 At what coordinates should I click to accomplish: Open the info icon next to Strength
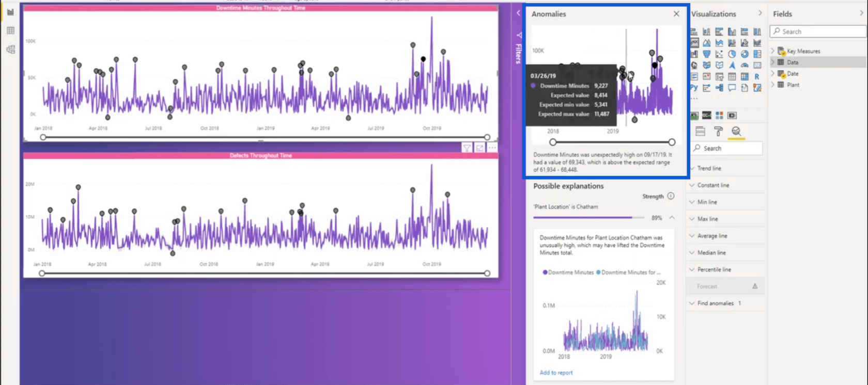click(671, 196)
